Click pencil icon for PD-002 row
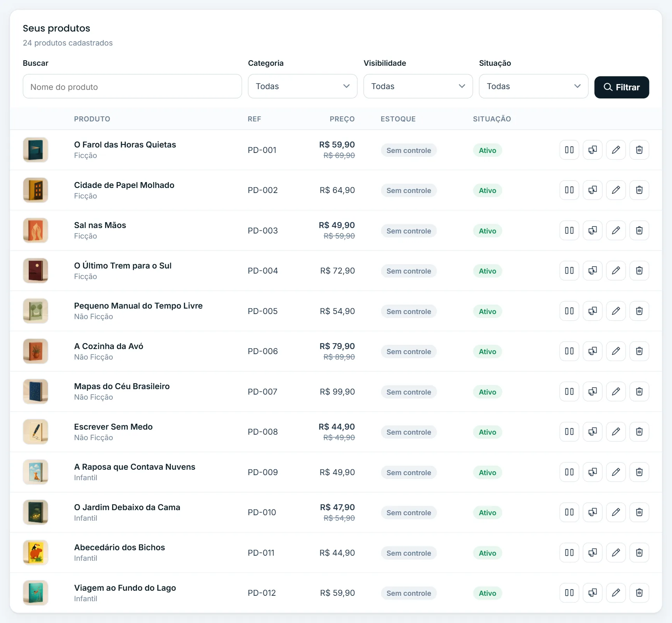 pos(616,190)
